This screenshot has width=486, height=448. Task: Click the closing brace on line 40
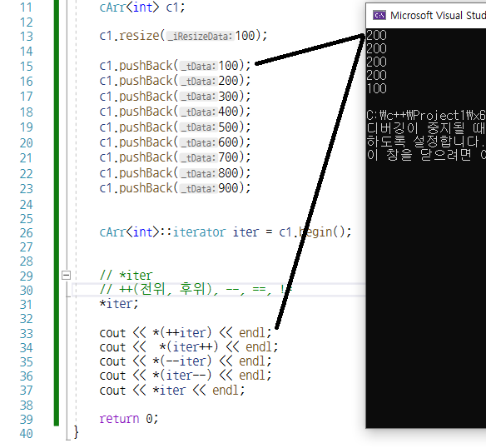coord(76,432)
